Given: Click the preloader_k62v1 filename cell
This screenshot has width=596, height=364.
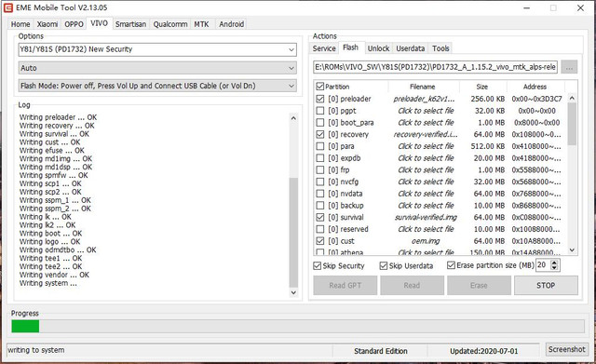Looking at the screenshot, I should (424, 99).
